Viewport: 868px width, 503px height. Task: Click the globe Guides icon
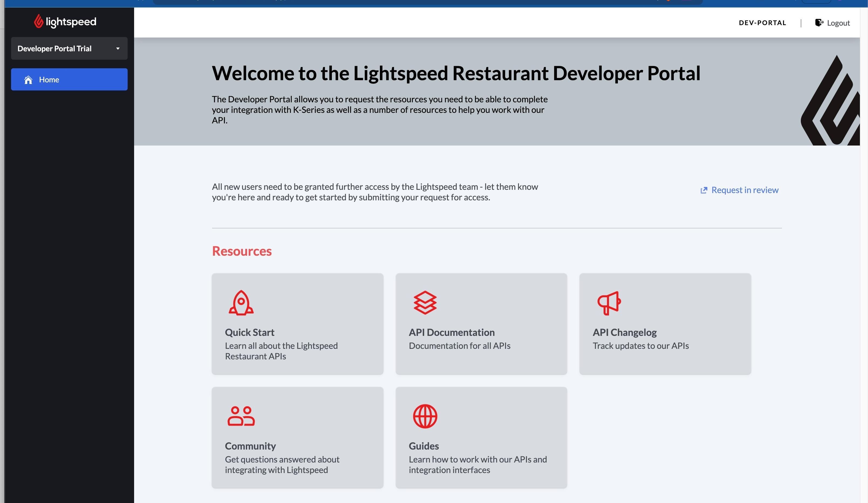[x=425, y=416]
